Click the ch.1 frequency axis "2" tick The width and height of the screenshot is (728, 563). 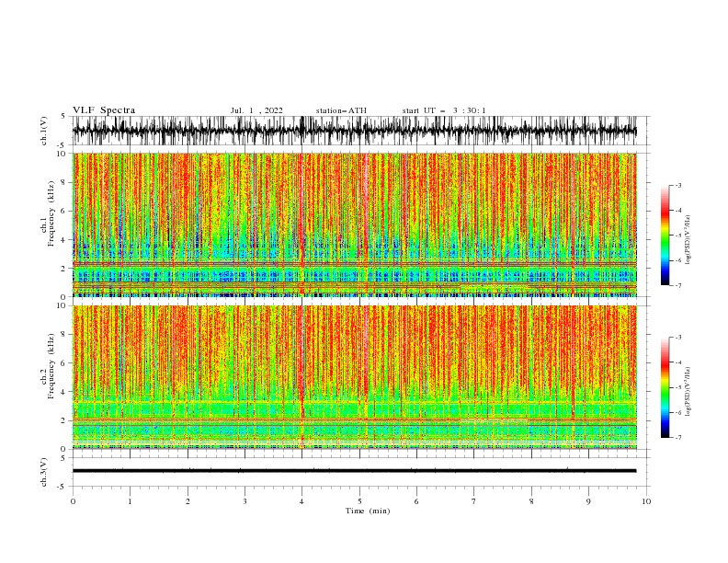pos(63,269)
